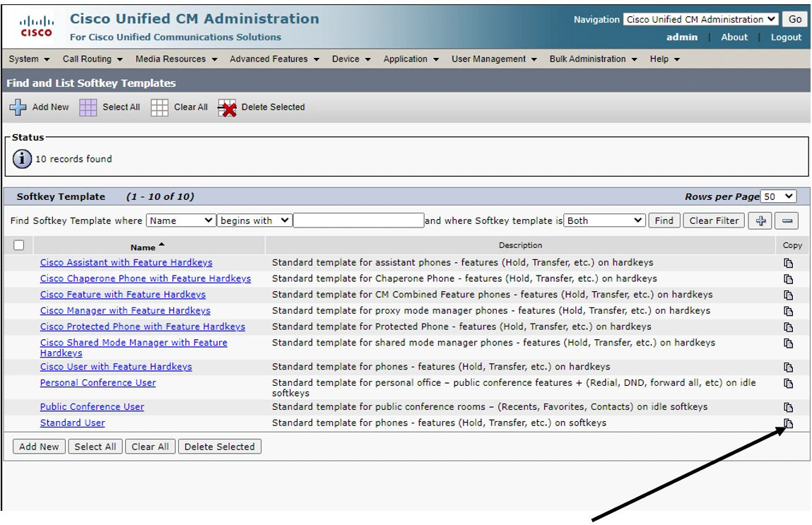Click the Logout link
The image size is (812, 525).
pyautogui.click(x=786, y=37)
